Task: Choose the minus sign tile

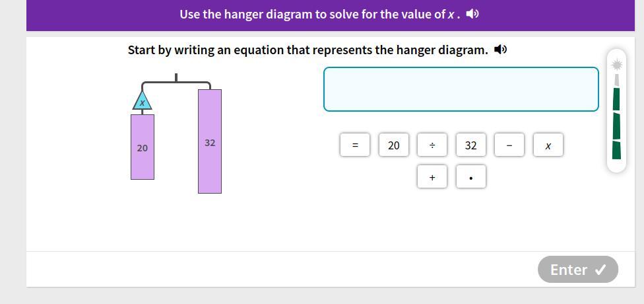Action: [x=509, y=145]
